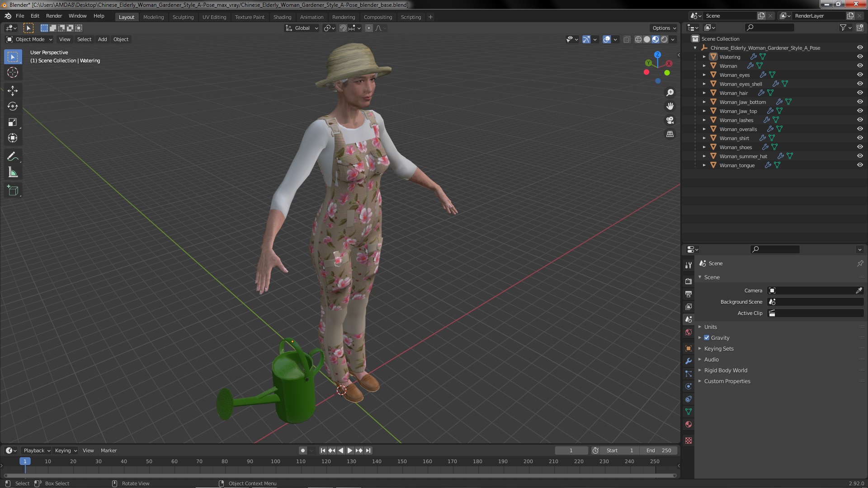Click the outliner search field
This screenshot has height=488, width=868.
[x=769, y=28]
